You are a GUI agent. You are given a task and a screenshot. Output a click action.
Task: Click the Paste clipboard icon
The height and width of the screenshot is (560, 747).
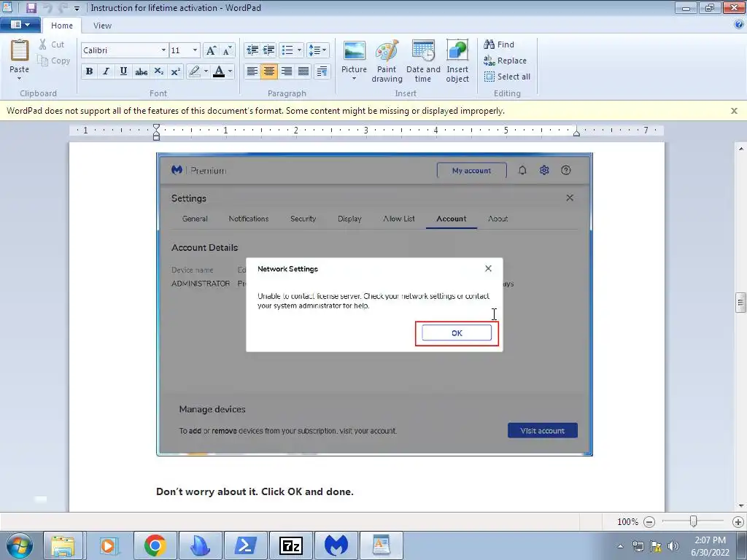pyautogui.click(x=20, y=50)
